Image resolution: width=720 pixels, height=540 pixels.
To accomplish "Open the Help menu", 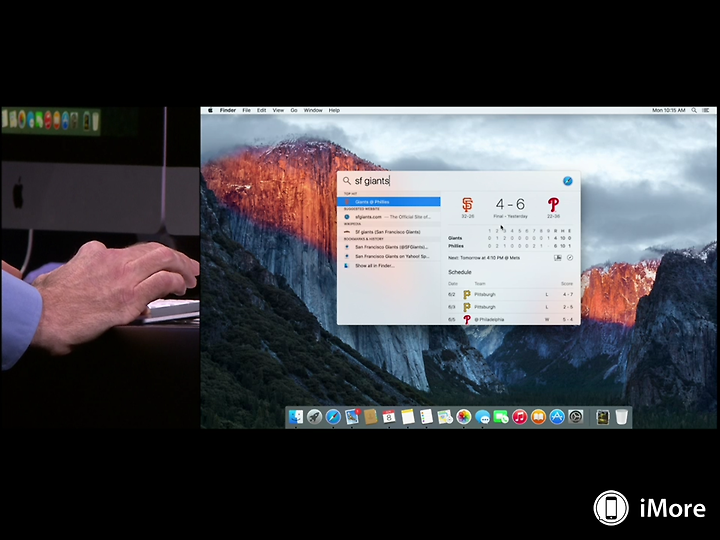I will click(334, 110).
